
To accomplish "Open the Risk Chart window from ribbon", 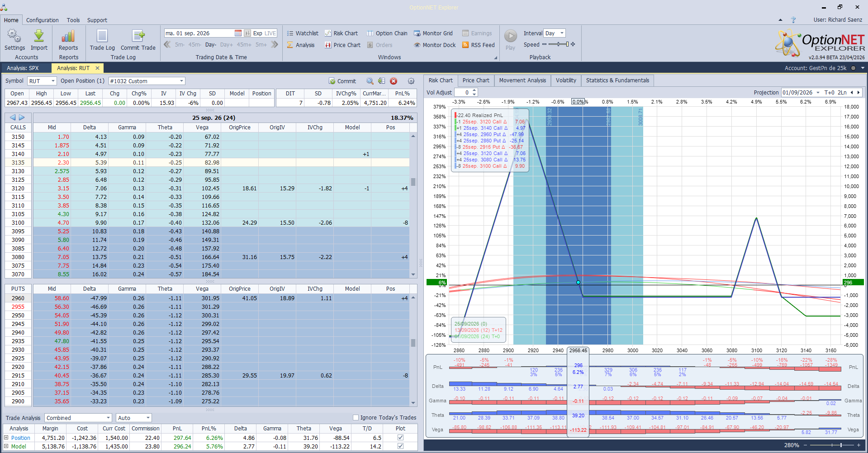I will 341,33.
